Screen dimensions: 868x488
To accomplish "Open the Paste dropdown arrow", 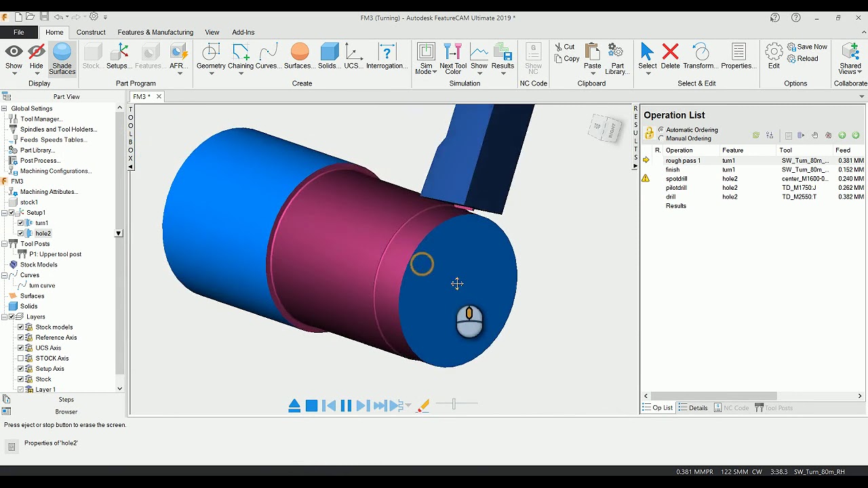I will (593, 73).
